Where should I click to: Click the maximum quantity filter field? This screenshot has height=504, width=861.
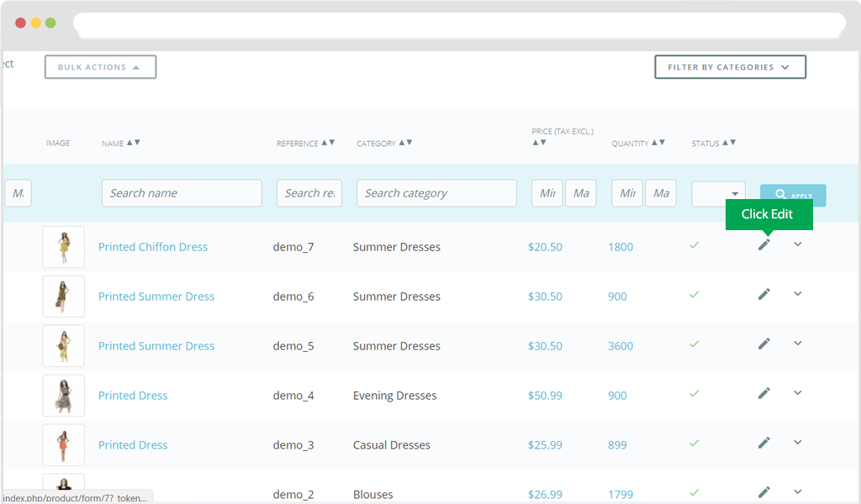click(661, 193)
